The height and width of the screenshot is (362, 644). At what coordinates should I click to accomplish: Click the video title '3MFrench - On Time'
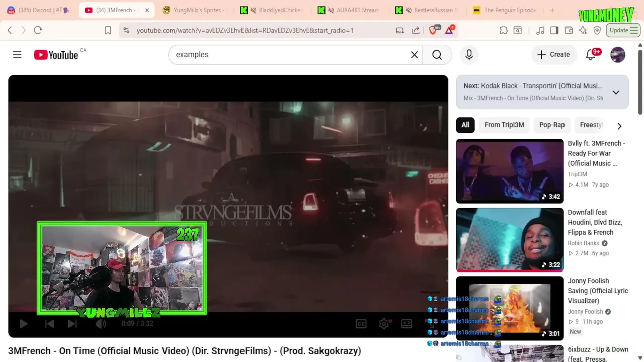pos(185,351)
